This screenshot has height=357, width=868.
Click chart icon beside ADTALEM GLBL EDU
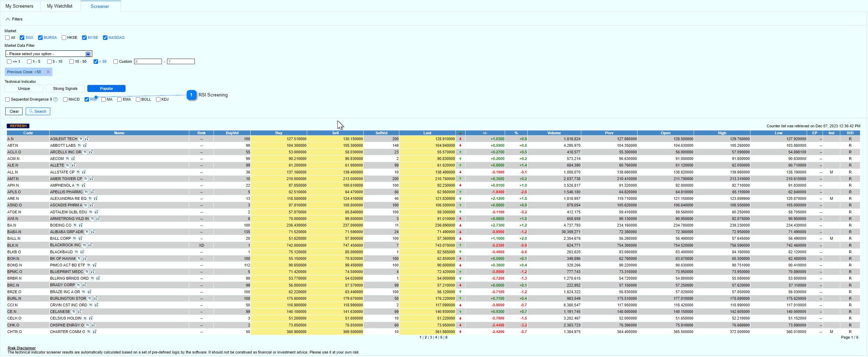coord(96,212)
